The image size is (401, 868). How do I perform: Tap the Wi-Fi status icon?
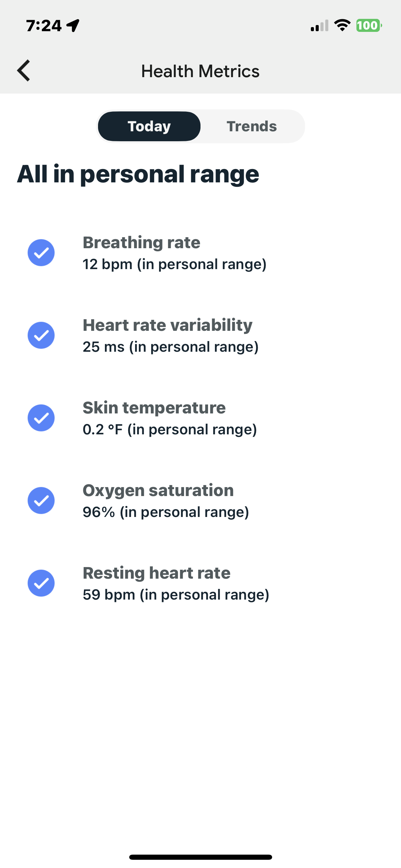(x=342, y=25)
